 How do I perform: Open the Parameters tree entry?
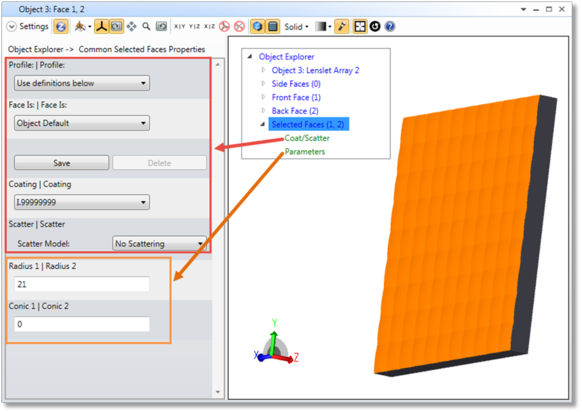tap(305, 152)
